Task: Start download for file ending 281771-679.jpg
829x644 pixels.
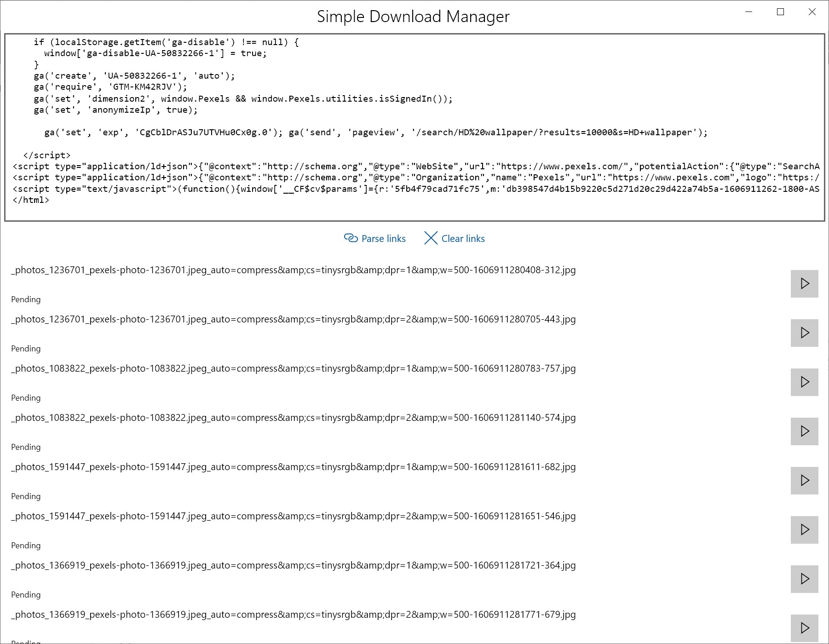Action: pyautogui.click(x=805, y=628)
